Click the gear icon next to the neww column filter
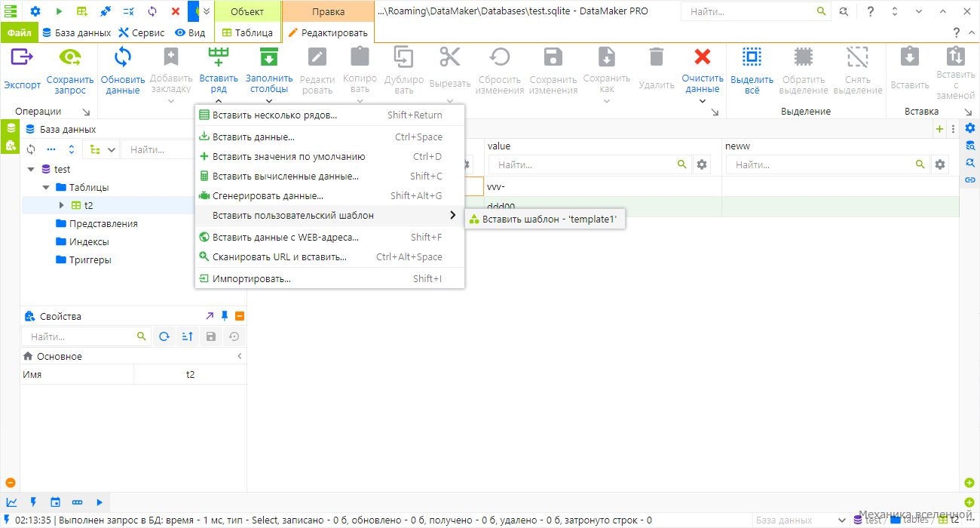Image resolution: width=980 pixels, height=528 pixels. click(940, 164)
